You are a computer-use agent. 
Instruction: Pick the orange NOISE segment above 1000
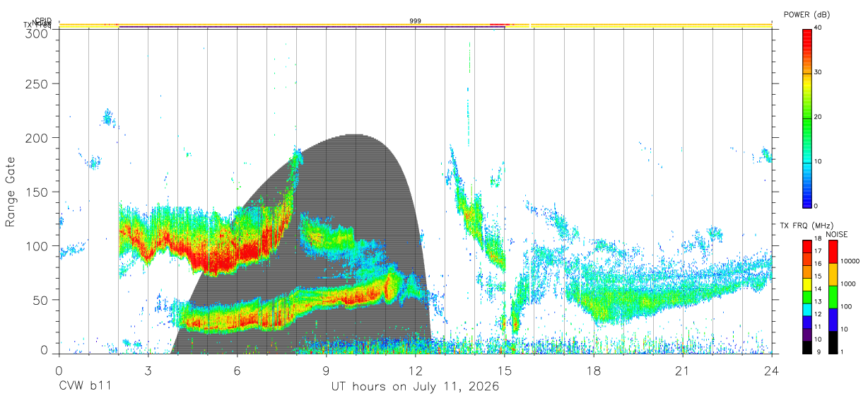tap(831, 274)
